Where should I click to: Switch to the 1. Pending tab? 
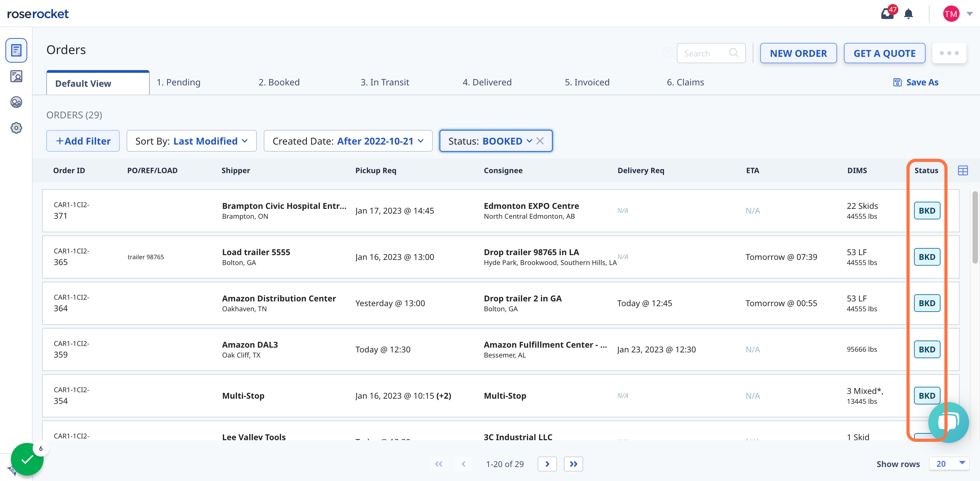(178, 82)
